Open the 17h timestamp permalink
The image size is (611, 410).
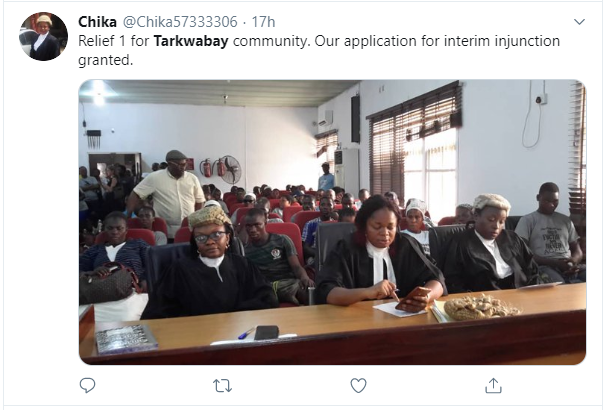point(263,22)
